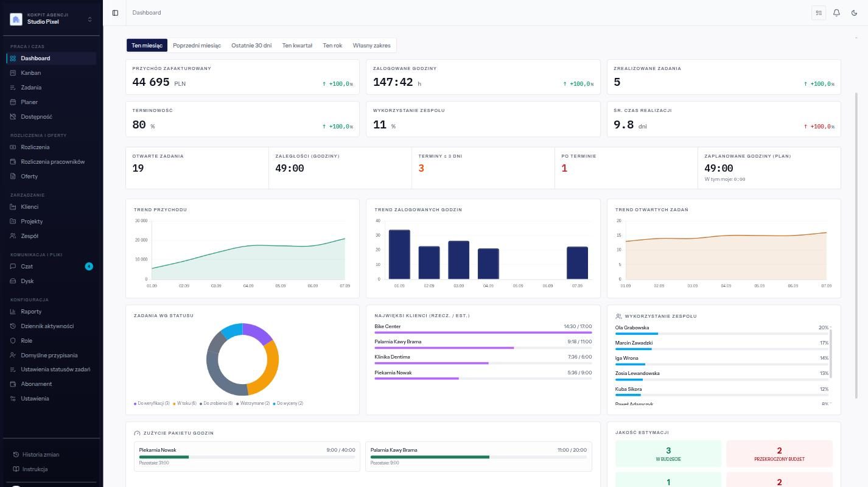Open Zespół in sidebar
Image resolution: width=868 pixels, height=487 pixels.
[x=51, y=236]
